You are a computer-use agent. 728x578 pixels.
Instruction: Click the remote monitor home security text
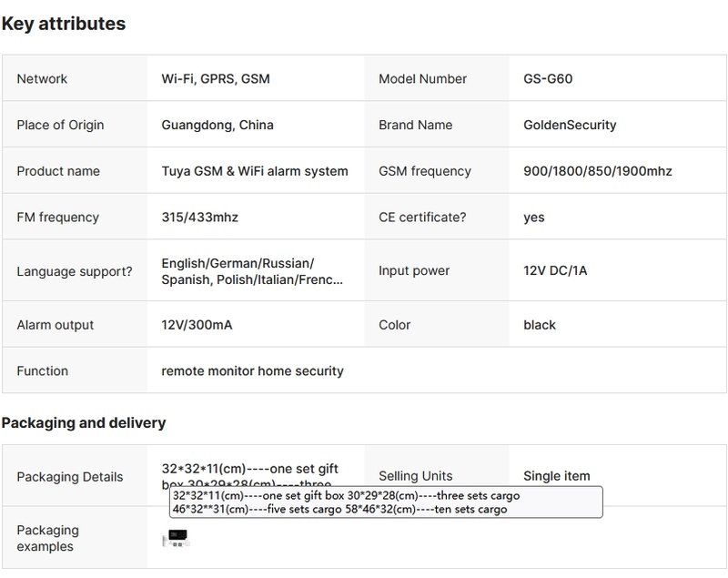(252, 371)
